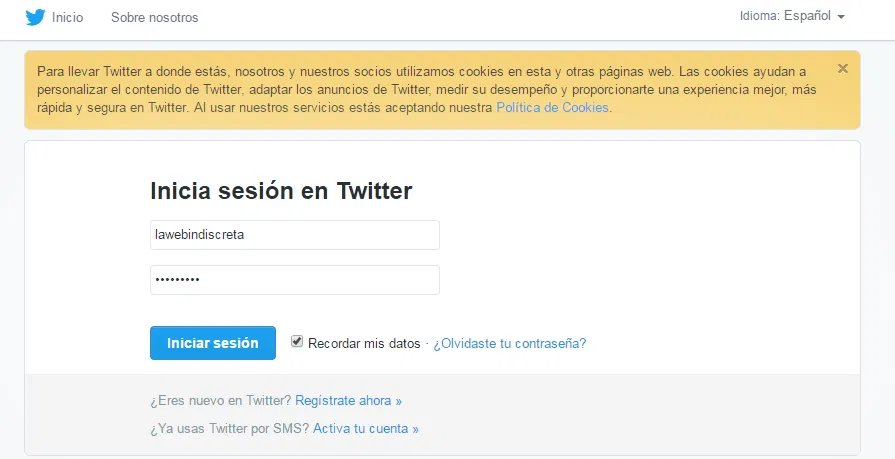The height and width of the screenshot is (459, 895).
Task: Open Sobre nosotros in the top bar
Action: [154, 18]
